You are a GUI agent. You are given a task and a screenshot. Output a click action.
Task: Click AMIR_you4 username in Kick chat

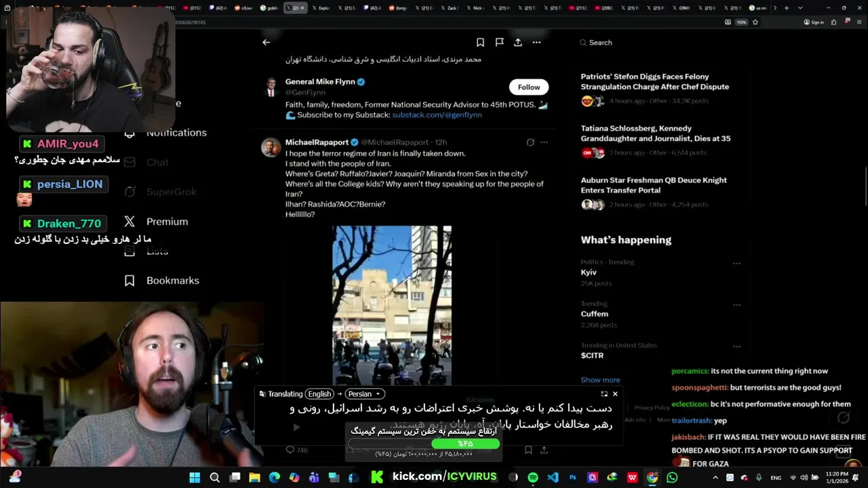pyautogui.click(x=68, y=144)
